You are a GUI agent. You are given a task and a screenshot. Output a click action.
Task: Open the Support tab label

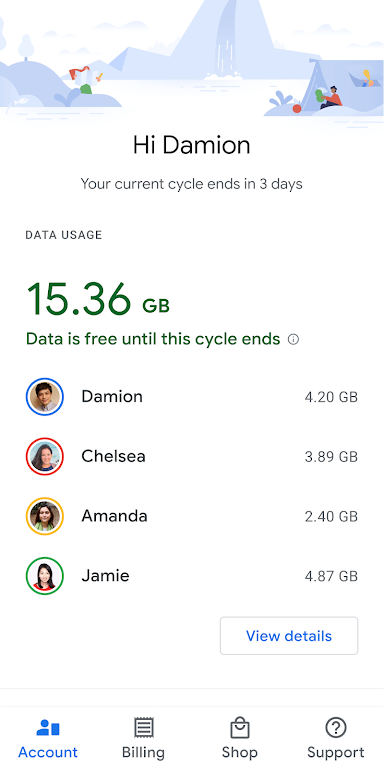click(x=336, y=752)
